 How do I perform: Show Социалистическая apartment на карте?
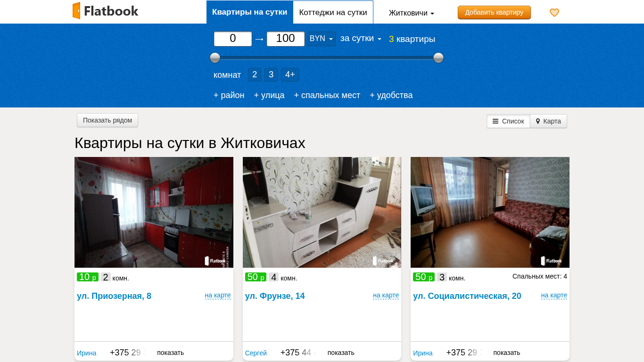coord(554,296)
